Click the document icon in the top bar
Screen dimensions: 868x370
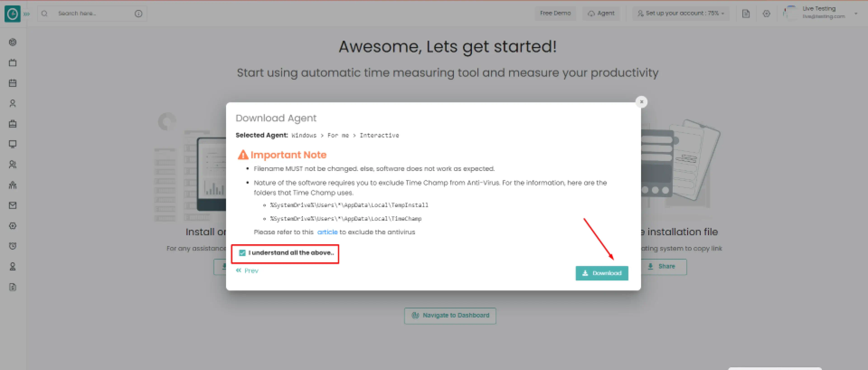coord(746,14)
